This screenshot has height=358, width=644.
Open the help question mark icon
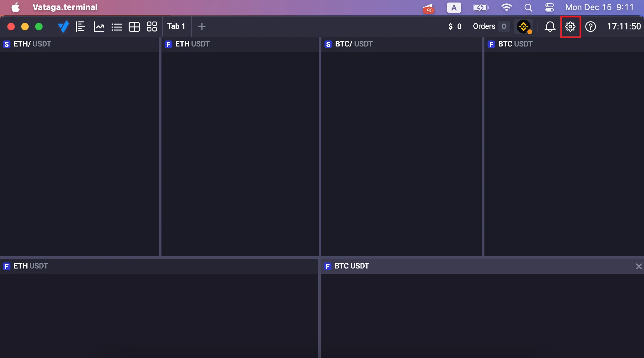coord(590,27)
